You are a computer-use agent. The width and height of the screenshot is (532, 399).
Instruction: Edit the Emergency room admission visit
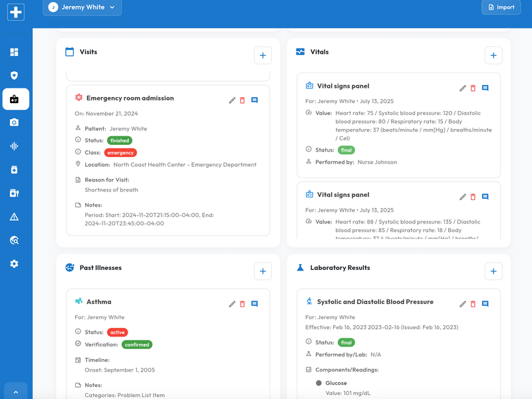[x=232, y=100]
